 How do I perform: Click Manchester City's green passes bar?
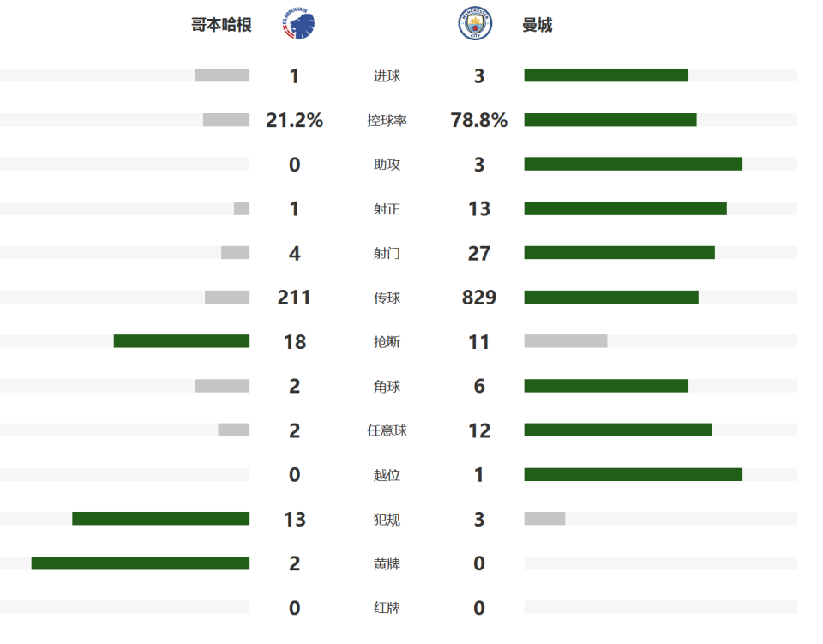611,298
